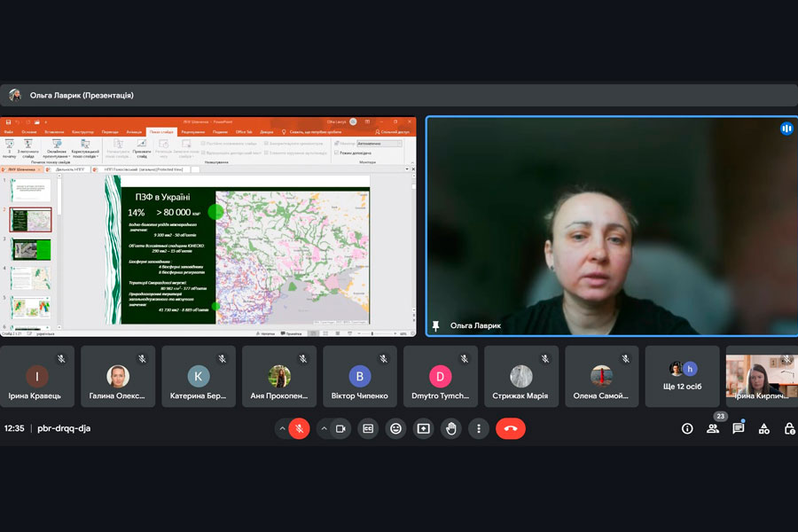Open 'Онлайнова презентація' dropdown
The height and width of the screenshot is (532, 798).
pyautogui.click(x=57, y=148)
